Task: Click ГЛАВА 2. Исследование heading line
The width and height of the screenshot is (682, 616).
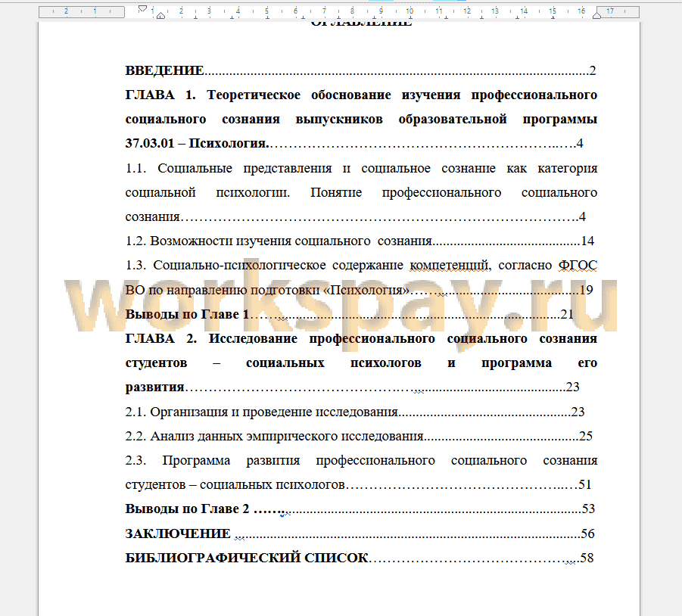Action: 361,338
